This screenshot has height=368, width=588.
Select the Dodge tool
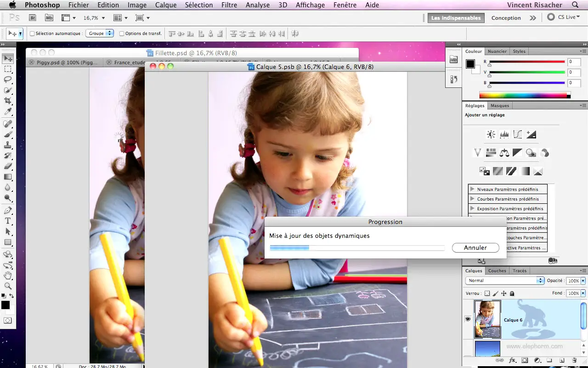tap(8, 198)
